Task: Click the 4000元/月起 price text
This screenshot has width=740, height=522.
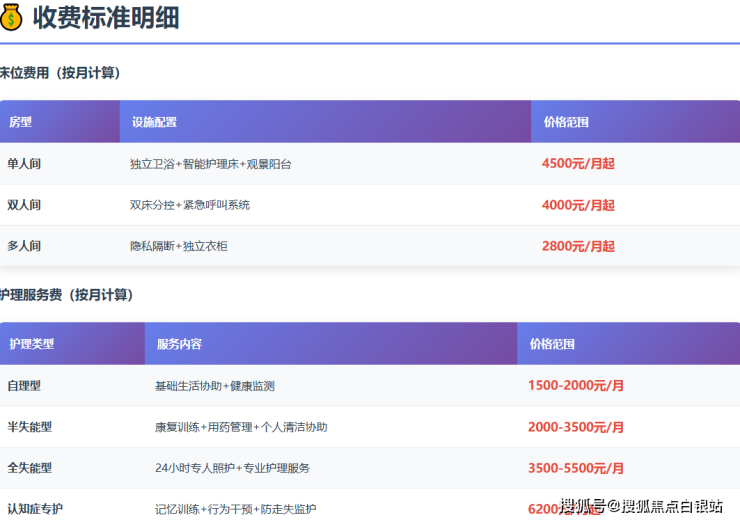Action: click(578, 205)
